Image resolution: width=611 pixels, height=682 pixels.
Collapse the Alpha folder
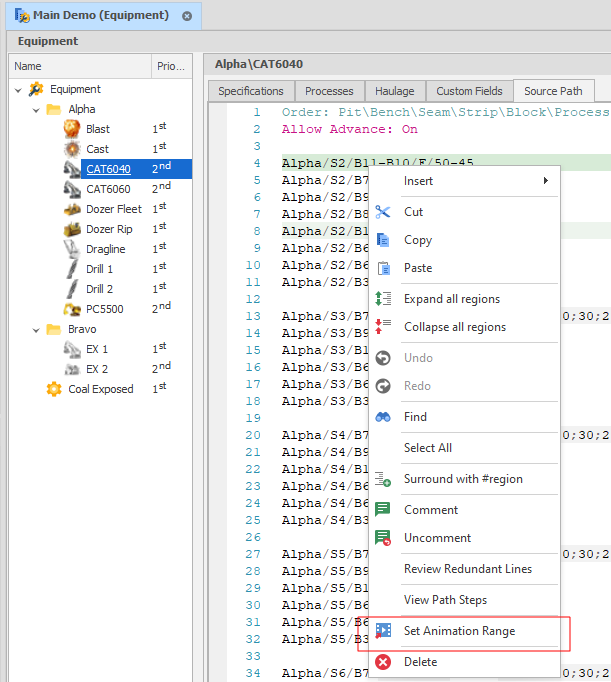click(36, 110)
